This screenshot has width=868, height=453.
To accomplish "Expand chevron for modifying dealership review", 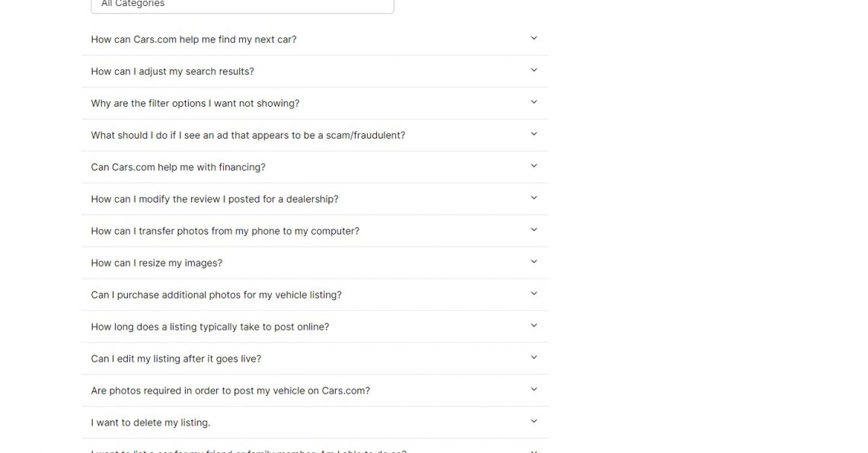I will [534, 198].
